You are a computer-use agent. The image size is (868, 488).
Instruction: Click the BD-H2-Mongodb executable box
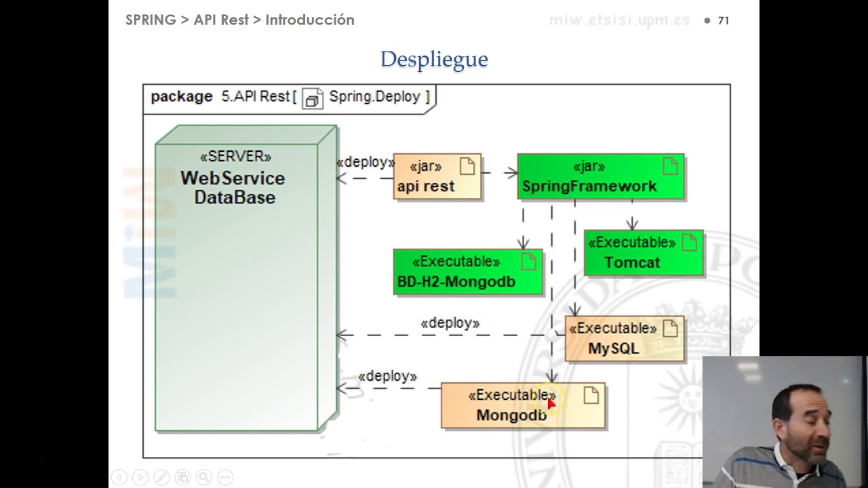click(x=468, y=272)
